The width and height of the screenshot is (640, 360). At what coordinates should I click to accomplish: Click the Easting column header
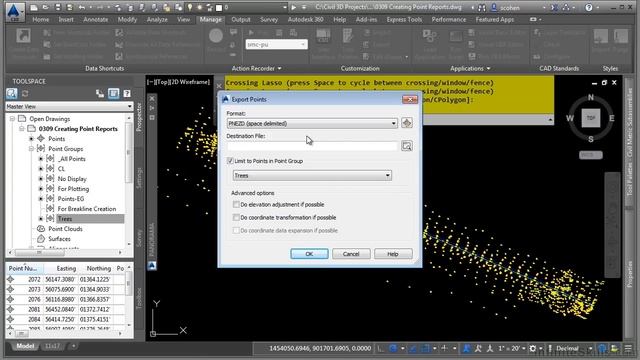point(66,268)
